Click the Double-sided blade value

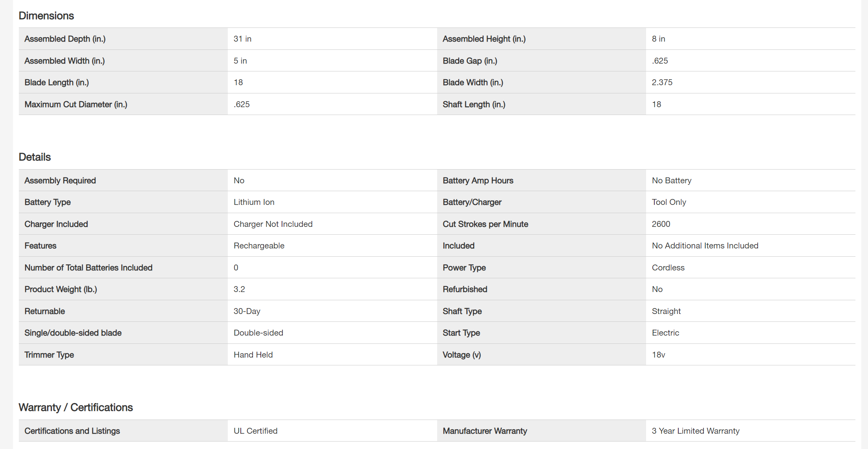click(258, 333)
